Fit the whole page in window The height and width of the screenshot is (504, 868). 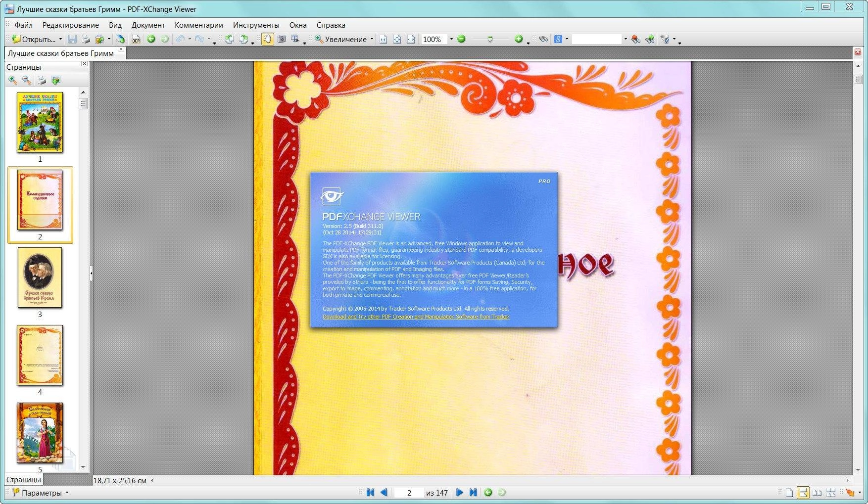tap(397, 39)
